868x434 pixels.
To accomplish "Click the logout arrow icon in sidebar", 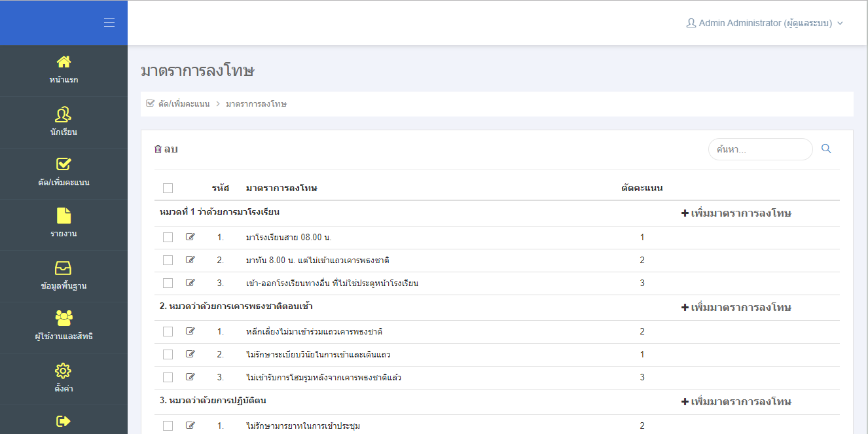I will click(x=63, y=421).
